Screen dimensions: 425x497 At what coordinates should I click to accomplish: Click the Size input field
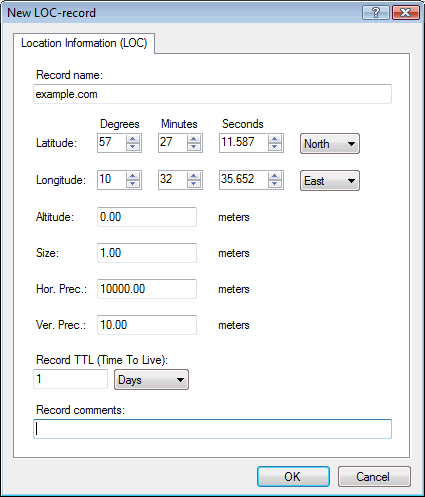pos(147,253)
